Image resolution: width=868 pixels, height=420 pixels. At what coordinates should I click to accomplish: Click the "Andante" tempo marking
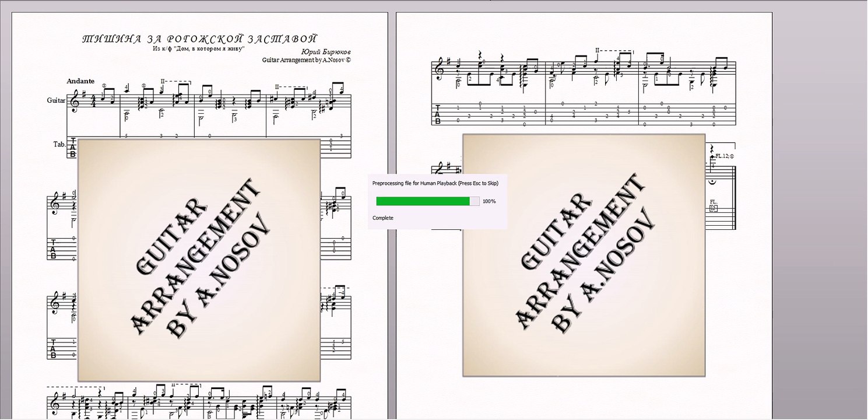(81, 80)
